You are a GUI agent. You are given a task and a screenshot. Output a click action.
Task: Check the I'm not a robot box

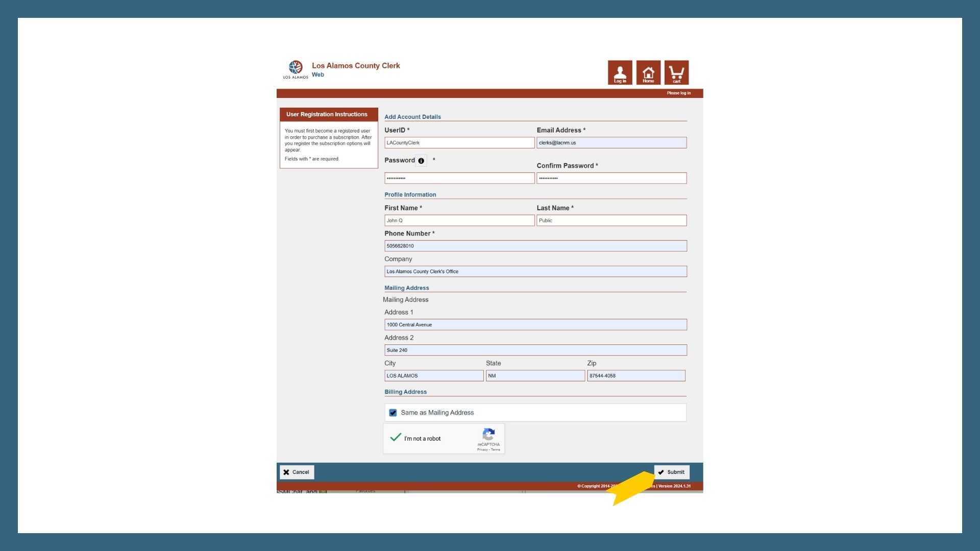[x=396, y=438]
